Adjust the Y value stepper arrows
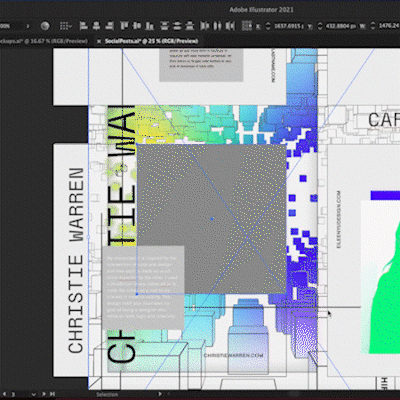 (320, 26)
